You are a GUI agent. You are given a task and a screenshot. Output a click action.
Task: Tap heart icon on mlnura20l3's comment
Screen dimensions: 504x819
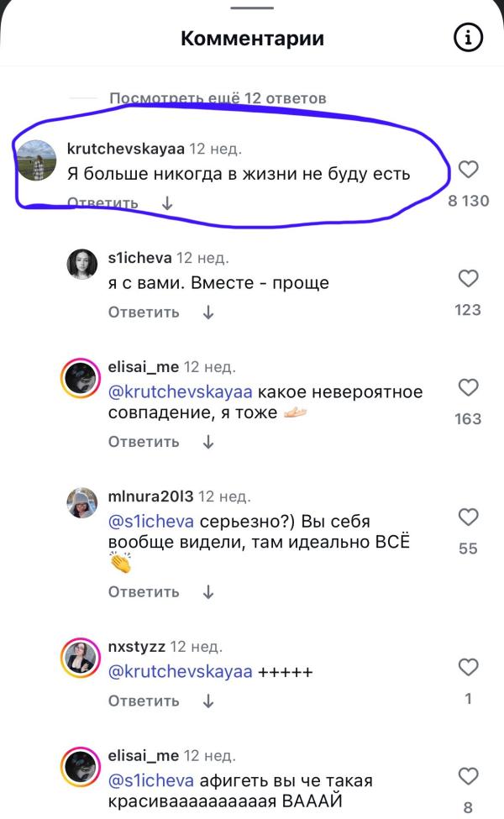[468, 517]
